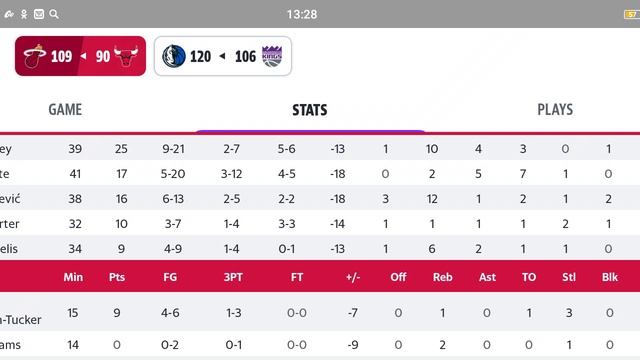Tap the mail notification icon

coord(39,14)
